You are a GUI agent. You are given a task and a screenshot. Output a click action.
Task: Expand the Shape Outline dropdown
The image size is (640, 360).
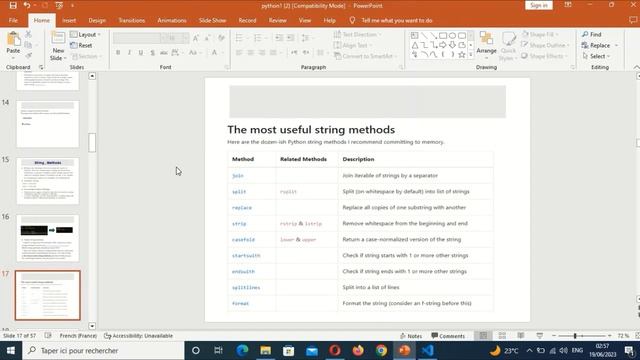point(568,45)
